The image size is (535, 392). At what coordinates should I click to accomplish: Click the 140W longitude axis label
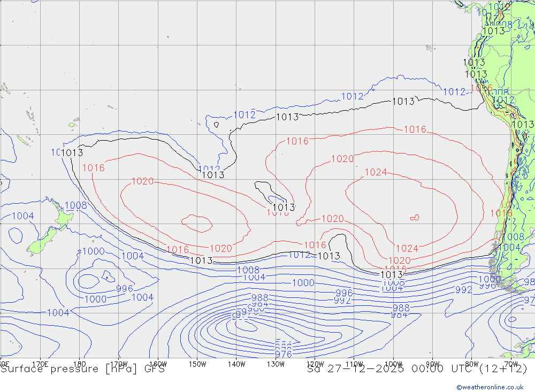(x=236, y=364)
